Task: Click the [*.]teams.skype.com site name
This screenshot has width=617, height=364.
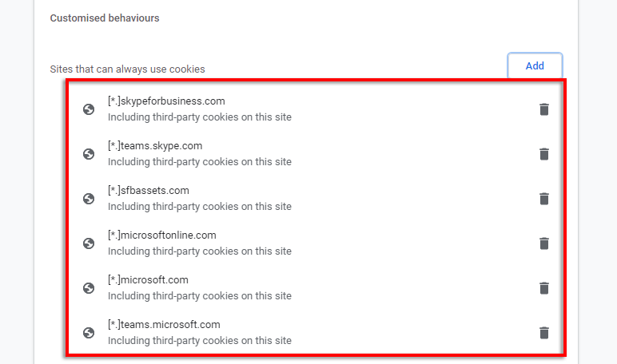Action: tap(155, 146)
